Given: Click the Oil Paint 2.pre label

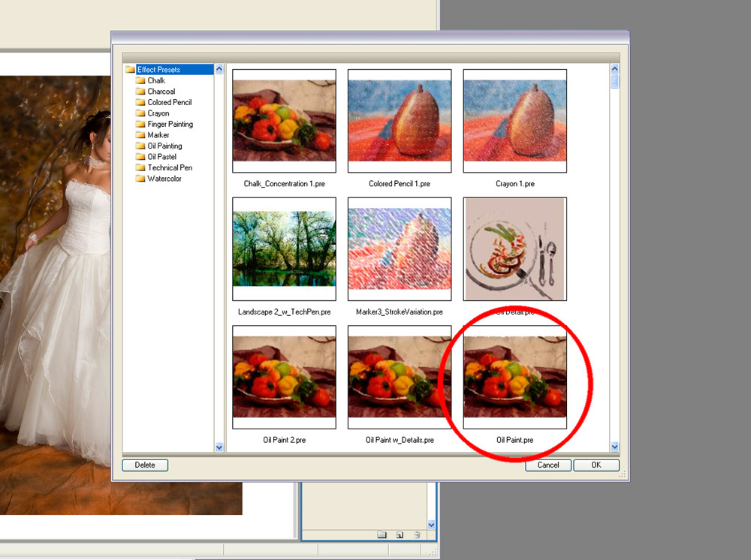Looking at the screenshot, I should 284,440.
